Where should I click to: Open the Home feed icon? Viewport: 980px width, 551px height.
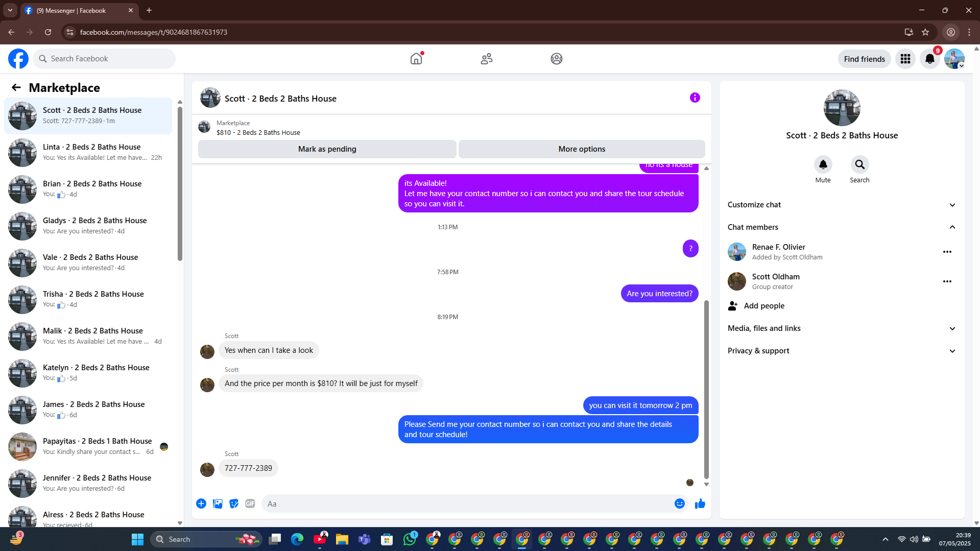416,59
